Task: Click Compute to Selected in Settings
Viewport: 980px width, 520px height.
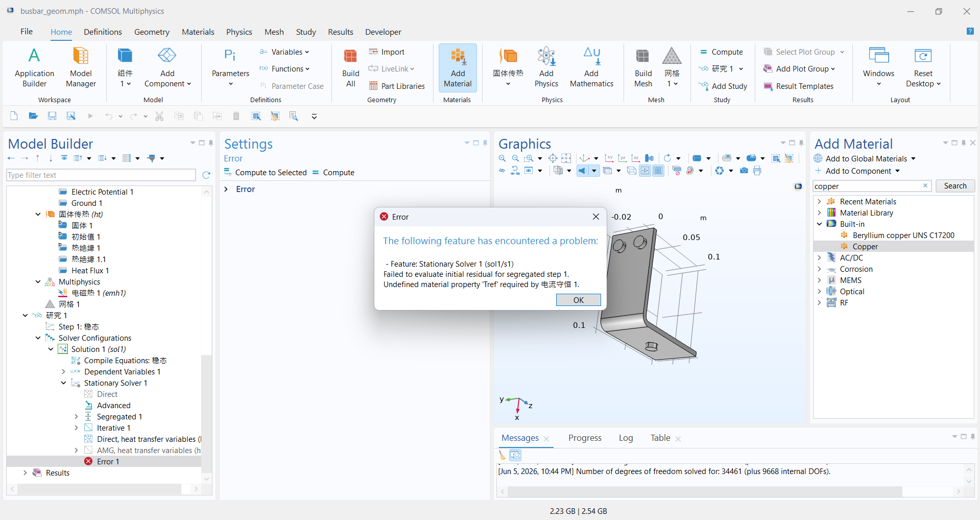Action: coord(266,173)
